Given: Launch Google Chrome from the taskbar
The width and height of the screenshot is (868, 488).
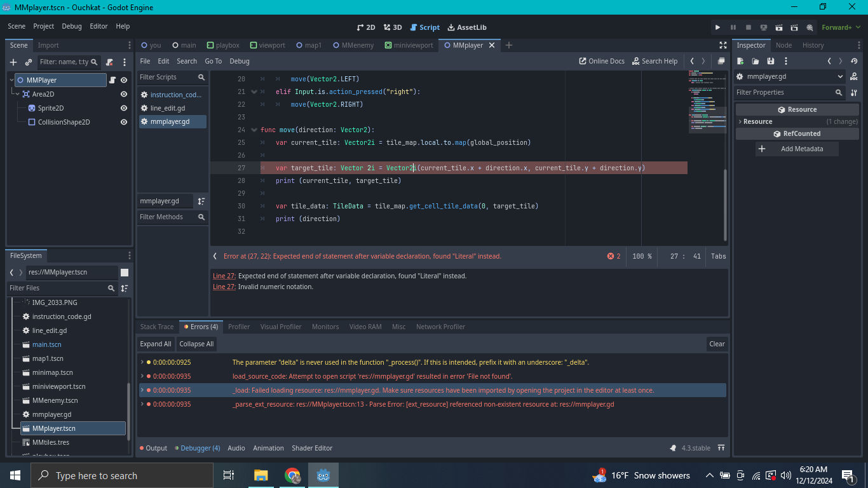Looking at the screenshot, I should click(292, 475).
